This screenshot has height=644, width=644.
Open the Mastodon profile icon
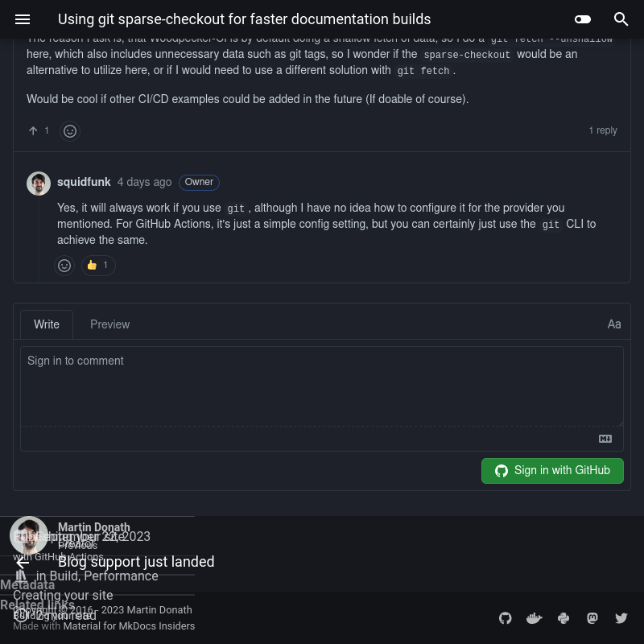(x=592, y=618)
